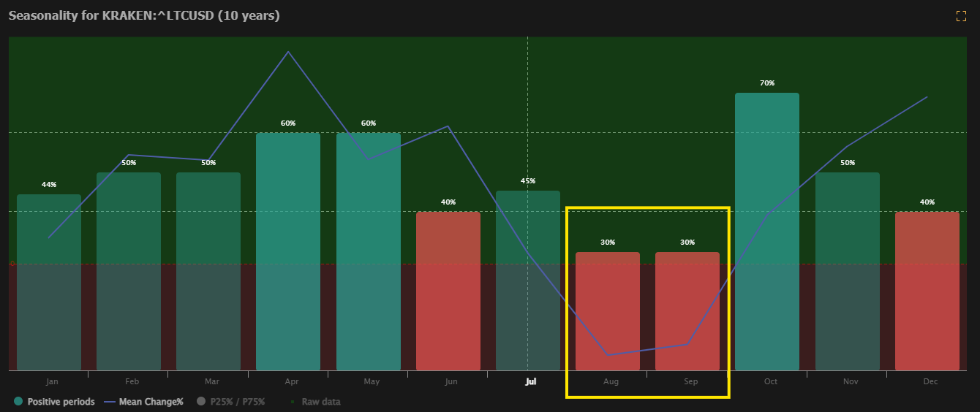Click the 45% value label above July

click(528, 181)
